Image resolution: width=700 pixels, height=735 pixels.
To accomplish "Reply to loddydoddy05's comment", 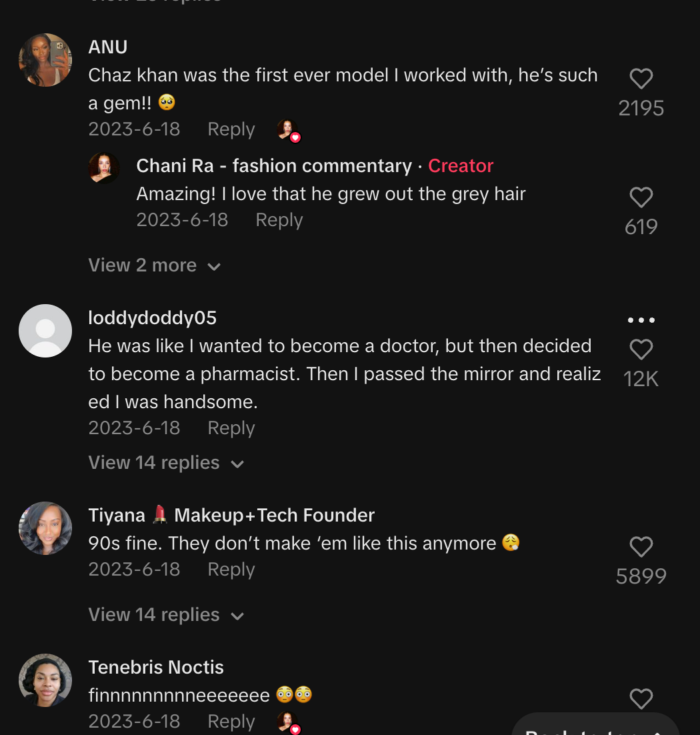I will pos(231,428).
